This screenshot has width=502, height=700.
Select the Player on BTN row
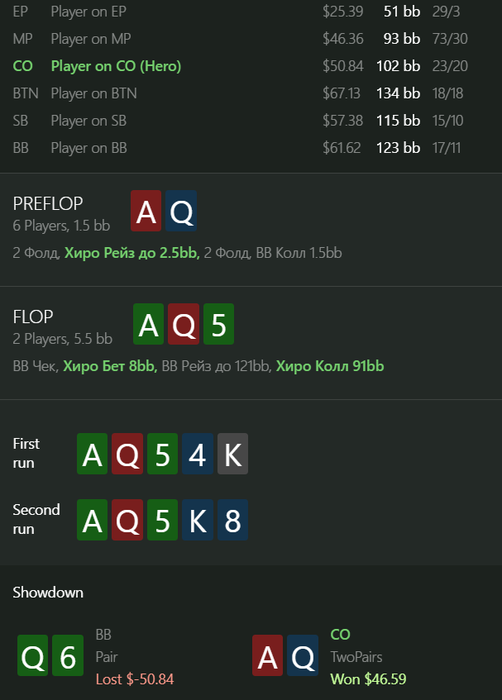[251, 93]
